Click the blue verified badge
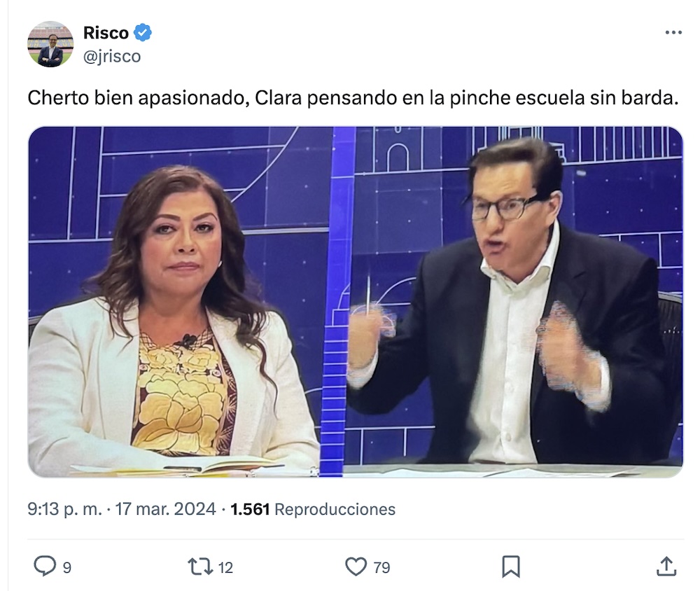This screenshot has height=591, width=700. tap(143, 33)
